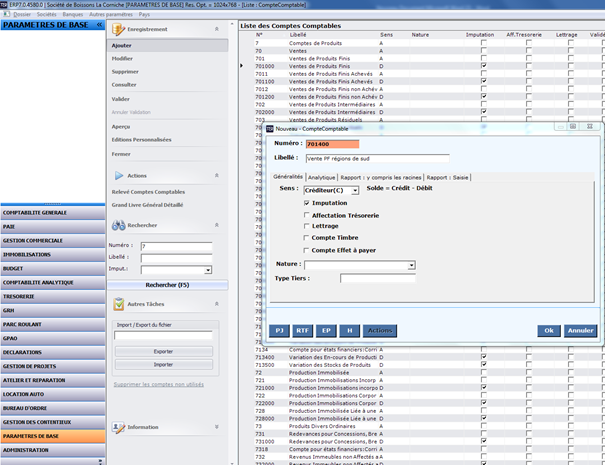
Task: Click the Ok button
Action: (x=549, y=331)
